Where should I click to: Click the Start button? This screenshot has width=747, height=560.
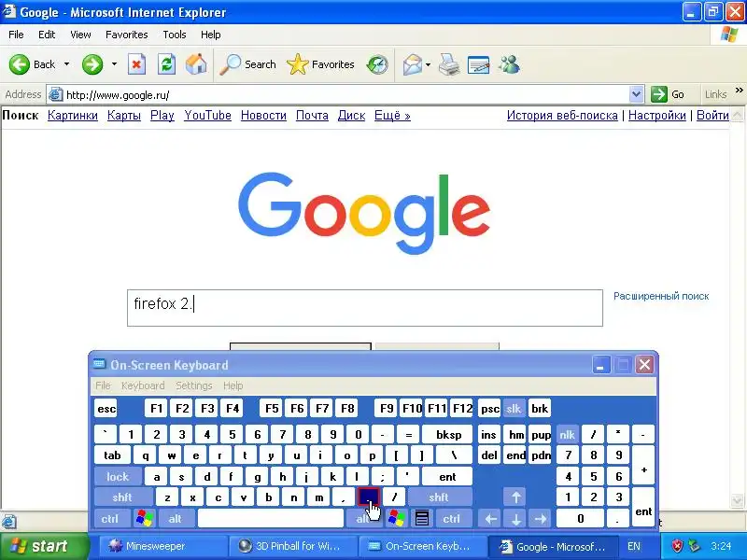click(x=44, y=546)
